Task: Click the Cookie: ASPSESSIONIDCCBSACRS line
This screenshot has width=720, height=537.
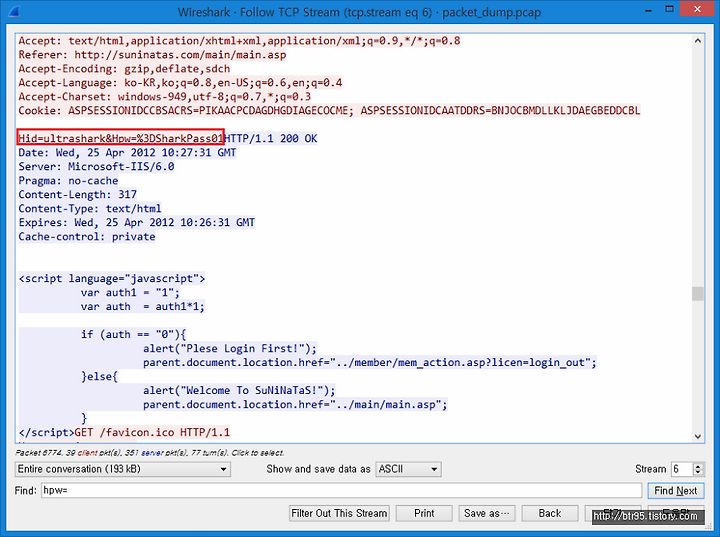Action: 329,110
